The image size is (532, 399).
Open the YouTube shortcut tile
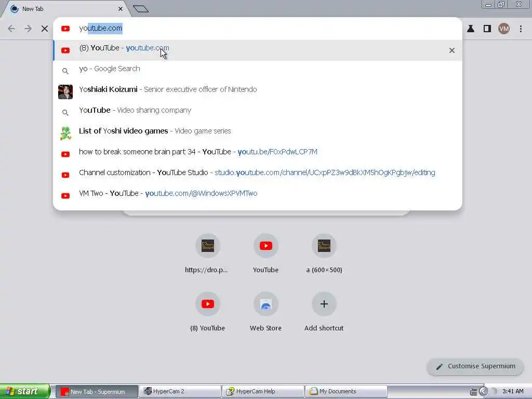[x=265, y=254]
